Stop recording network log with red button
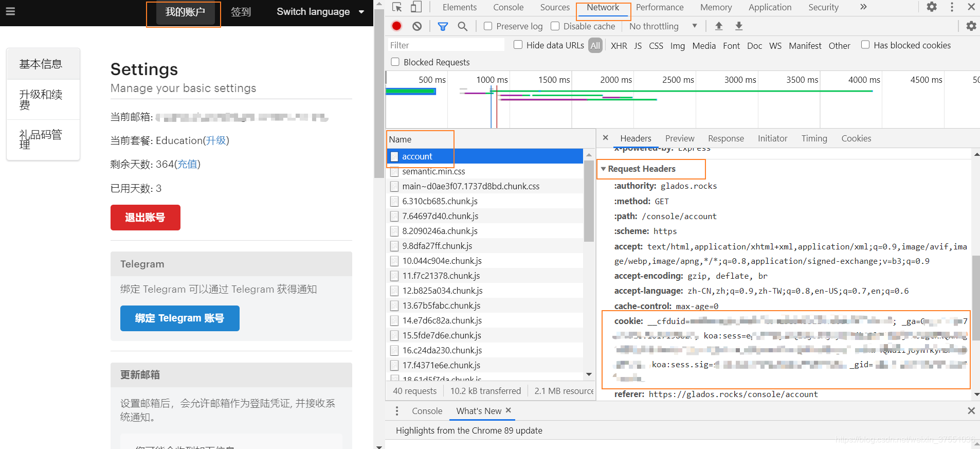This screenshot has width=980, height=449. (396, 26)
